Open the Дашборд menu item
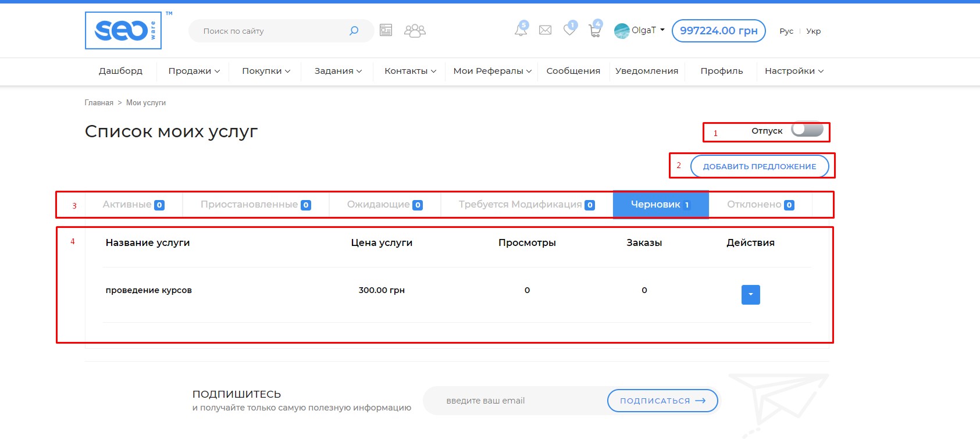Image resolution: width=980 pixels, height=439 pixels. 120,71
